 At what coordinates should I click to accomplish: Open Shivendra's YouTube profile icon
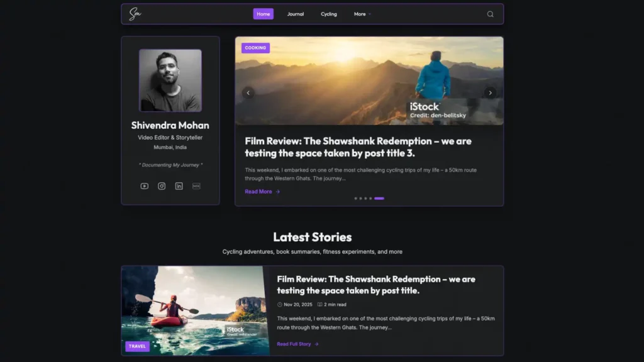(x=144, y=186)
